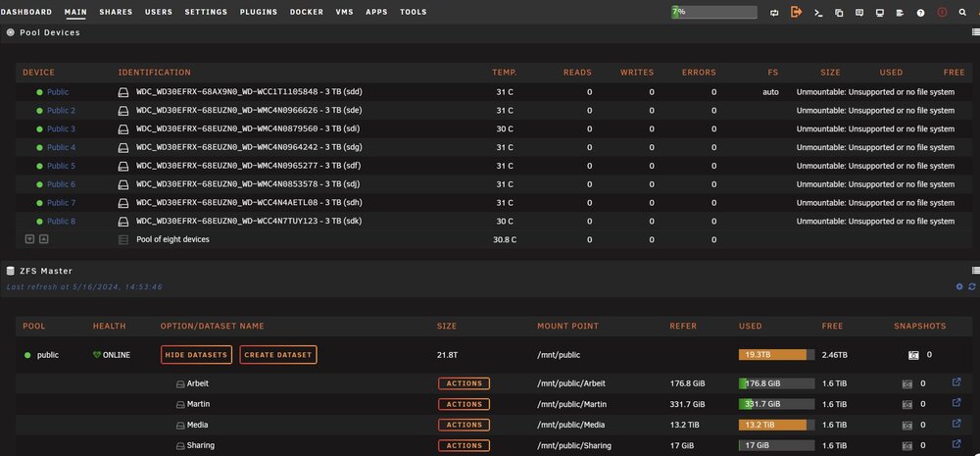Open the terminal icon in the top bar
This screenshot has height=456, width=980.
818,12
